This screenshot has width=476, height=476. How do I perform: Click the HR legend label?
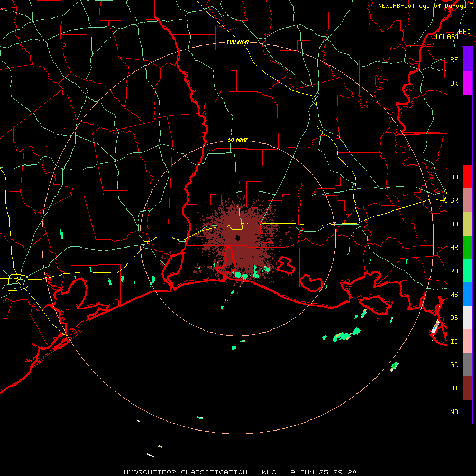point(454,248)
